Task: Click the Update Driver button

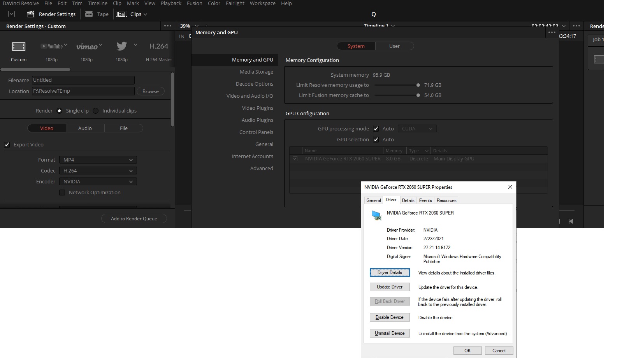Action: 390,287
